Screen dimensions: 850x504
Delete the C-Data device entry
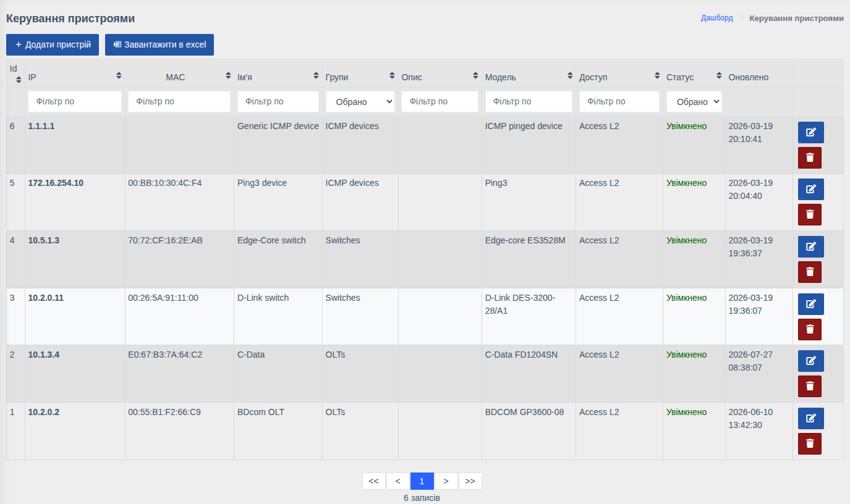[x=810, y=386]
